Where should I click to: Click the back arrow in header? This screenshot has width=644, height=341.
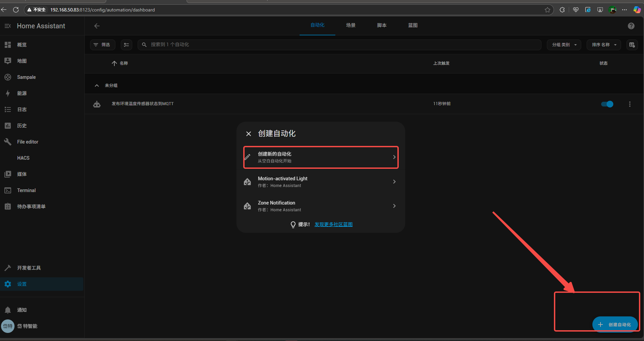[97, 26]
